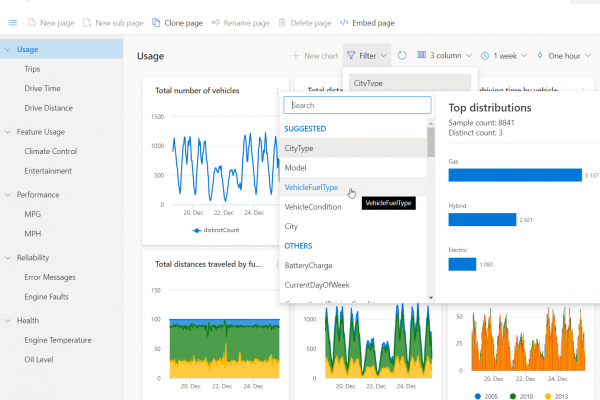The width and height of the screenshot is (600, 400).
Task: Click the CityType filter field in Filter panel
Action: (x=410, y=83)
